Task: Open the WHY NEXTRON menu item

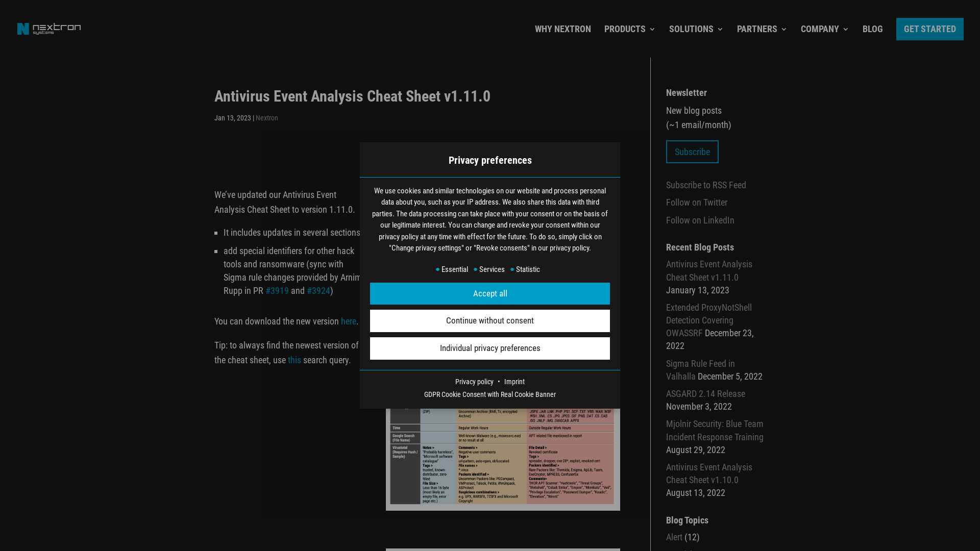Action: pos(562,29)
